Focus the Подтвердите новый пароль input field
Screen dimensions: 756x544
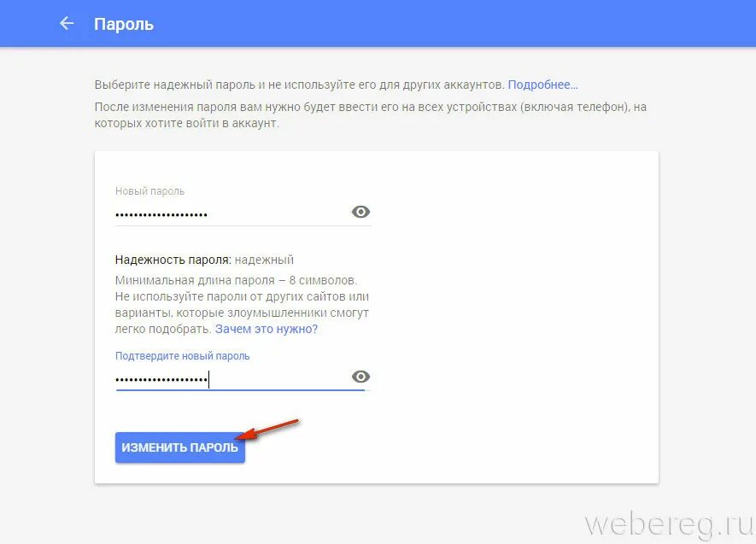232,378
